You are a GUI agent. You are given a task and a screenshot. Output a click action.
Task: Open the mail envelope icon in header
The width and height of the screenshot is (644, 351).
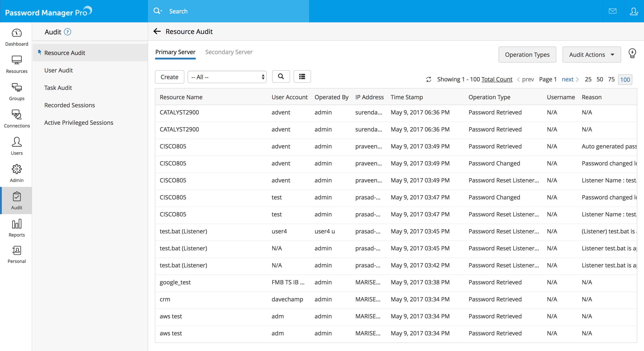coord(612,11)
